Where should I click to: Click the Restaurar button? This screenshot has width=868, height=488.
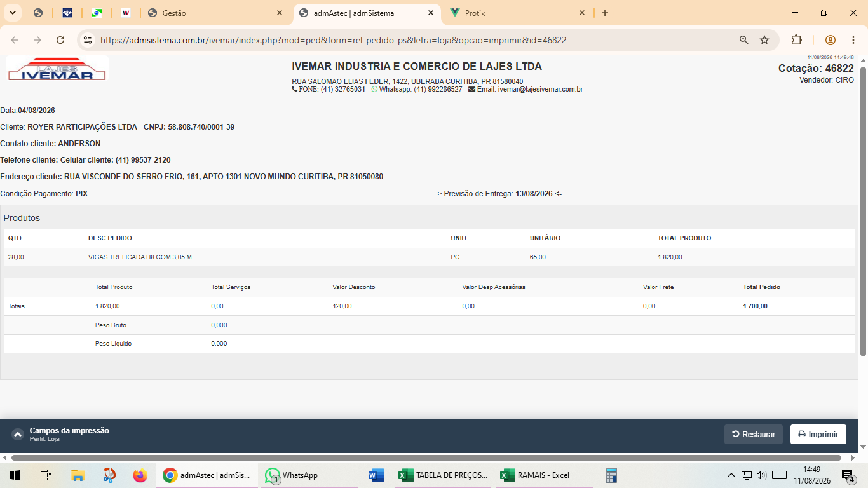(x=754, y=434)
